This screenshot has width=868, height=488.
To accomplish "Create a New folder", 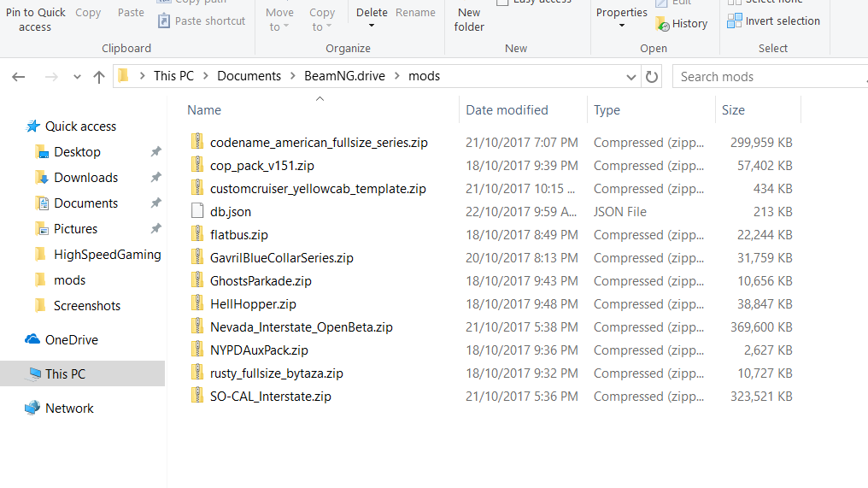I will coord(469,20).
